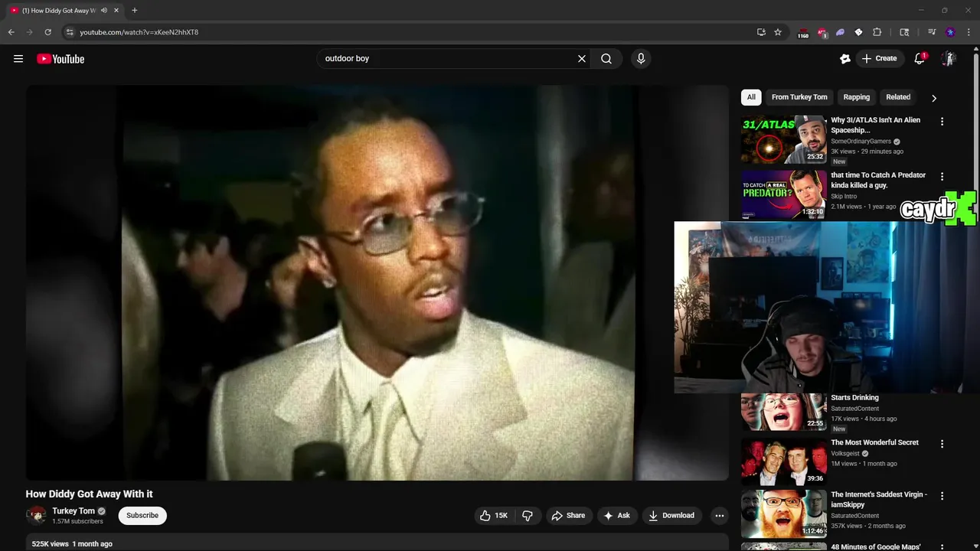Subscribe to Turkey Tom
Image resolution: width=980 pixels, height=551 pixels.
click(x=142, y=516)
